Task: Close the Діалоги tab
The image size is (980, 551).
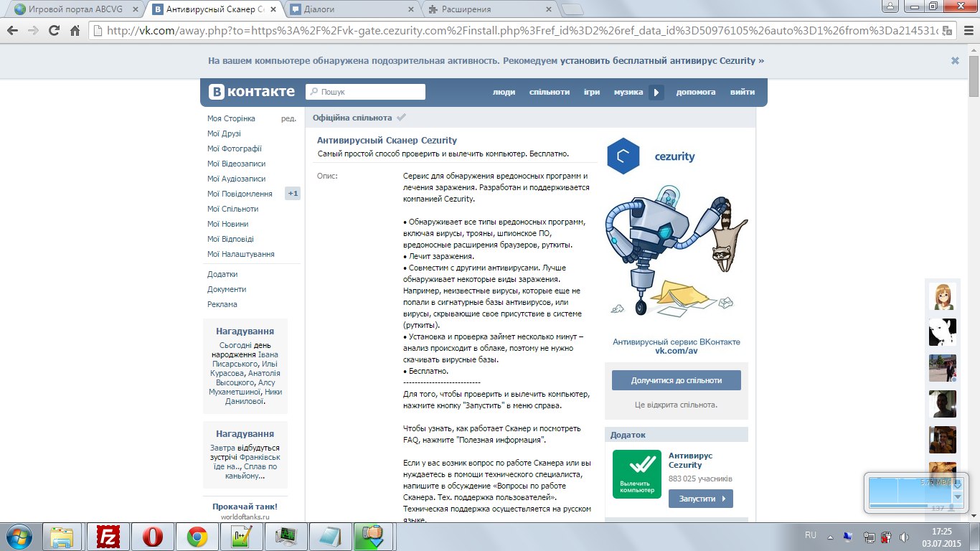Action: coord(410,10)
